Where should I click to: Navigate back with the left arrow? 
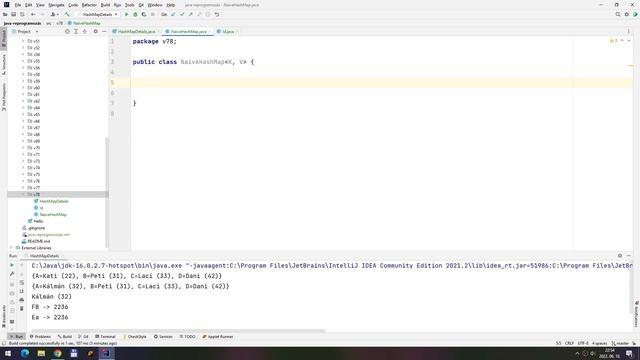click(x=33, y=14)
